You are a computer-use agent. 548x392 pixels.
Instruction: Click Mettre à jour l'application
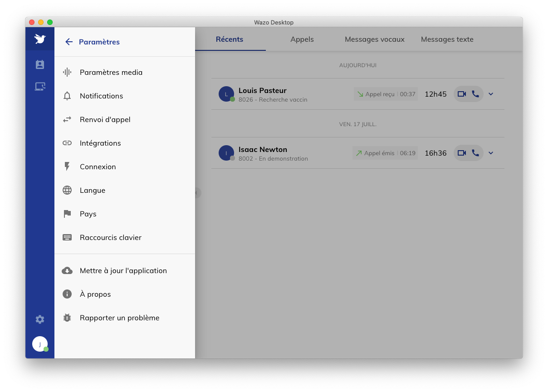[123, 270]
